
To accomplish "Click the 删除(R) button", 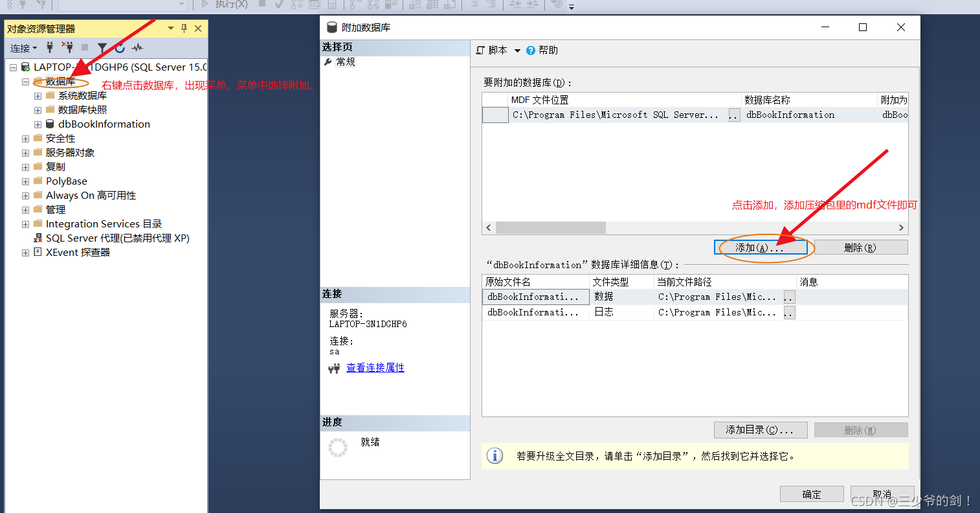I will 861,247.
